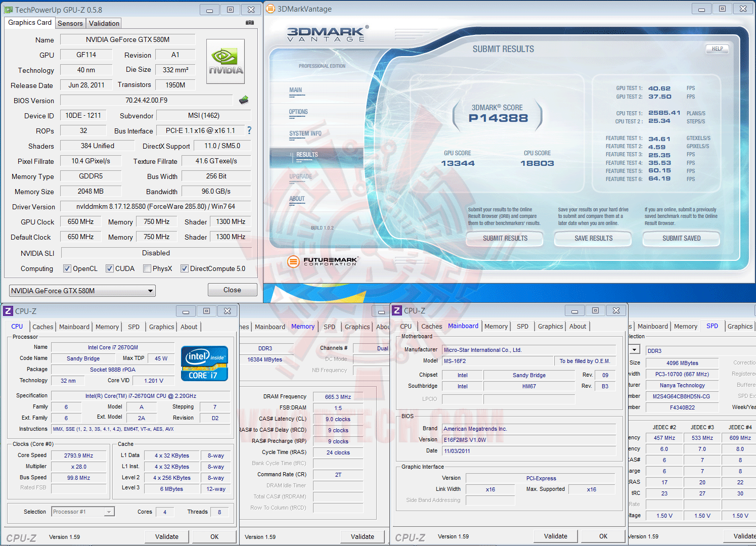Viewport: 756px width, 546px height.
Task: Open HELP in 3DMark Vantage
Action: coord(718,49)
